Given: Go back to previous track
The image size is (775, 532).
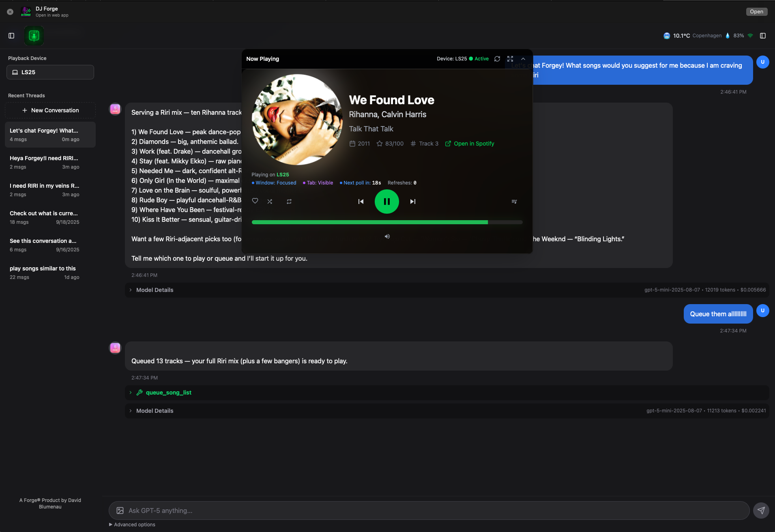Looking at the screenshot, I should pyautogui.click(x=361, y=202).
